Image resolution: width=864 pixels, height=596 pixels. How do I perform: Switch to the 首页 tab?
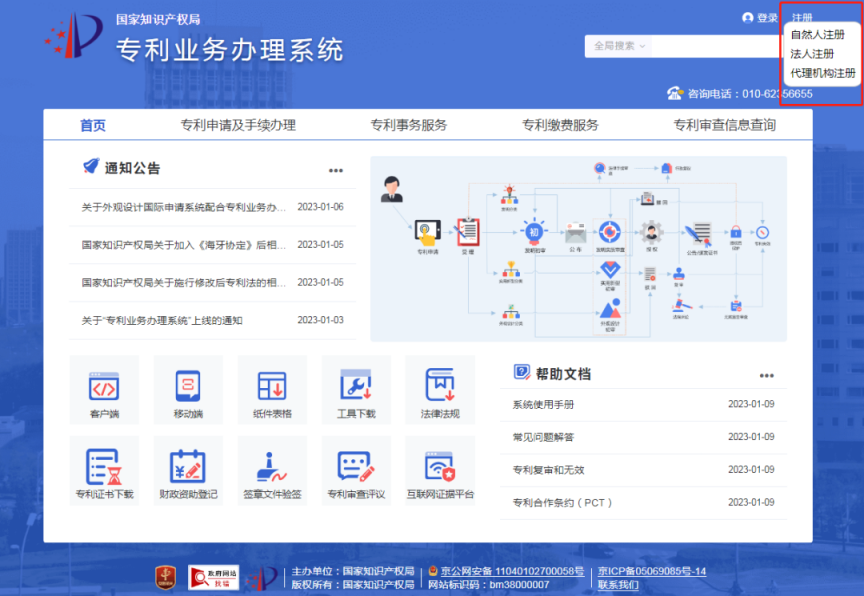click(93, 126)
